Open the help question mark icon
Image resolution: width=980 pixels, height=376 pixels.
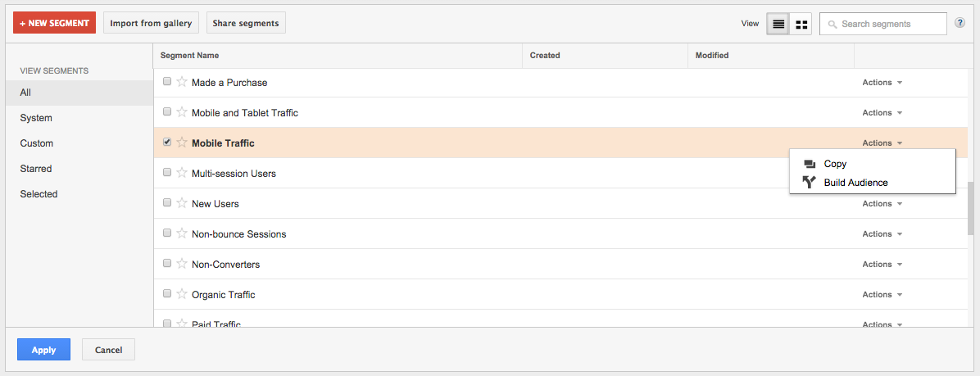[x=960, y=24]
